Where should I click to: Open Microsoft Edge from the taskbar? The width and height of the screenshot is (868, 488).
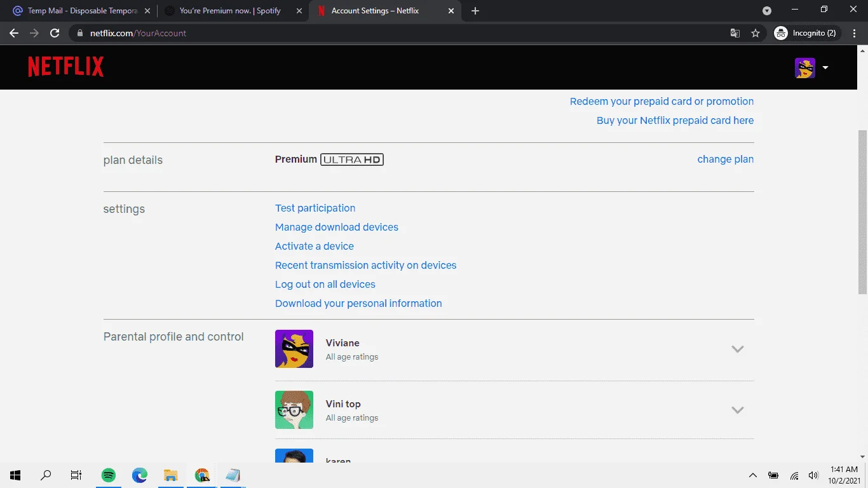pos(140,475)
